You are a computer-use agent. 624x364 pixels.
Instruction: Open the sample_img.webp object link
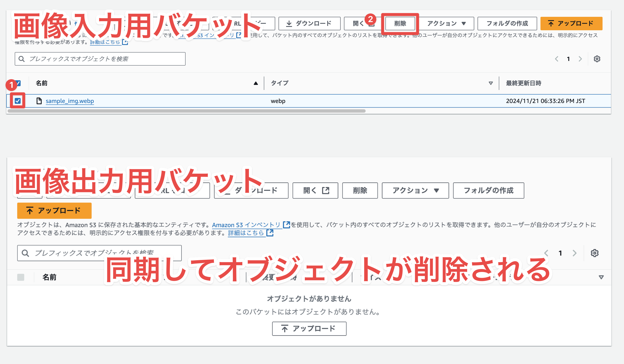[70, 101]
